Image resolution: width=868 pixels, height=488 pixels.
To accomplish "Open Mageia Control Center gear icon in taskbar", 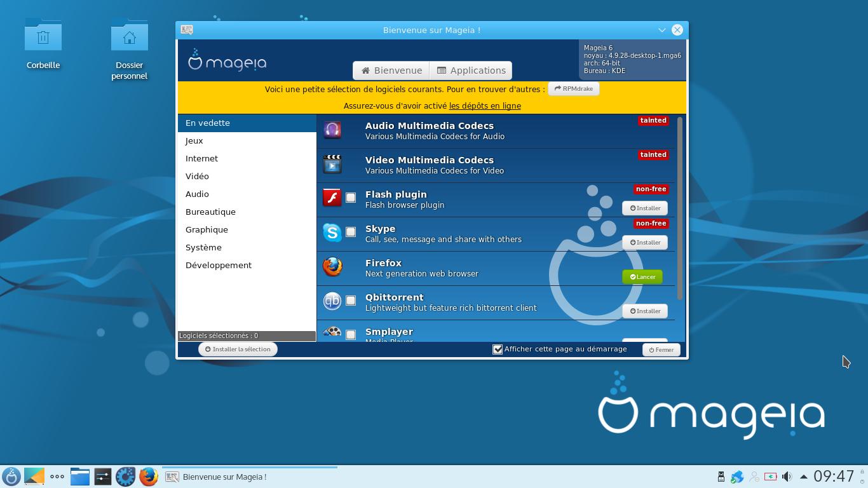I will [x=126, y=477].
